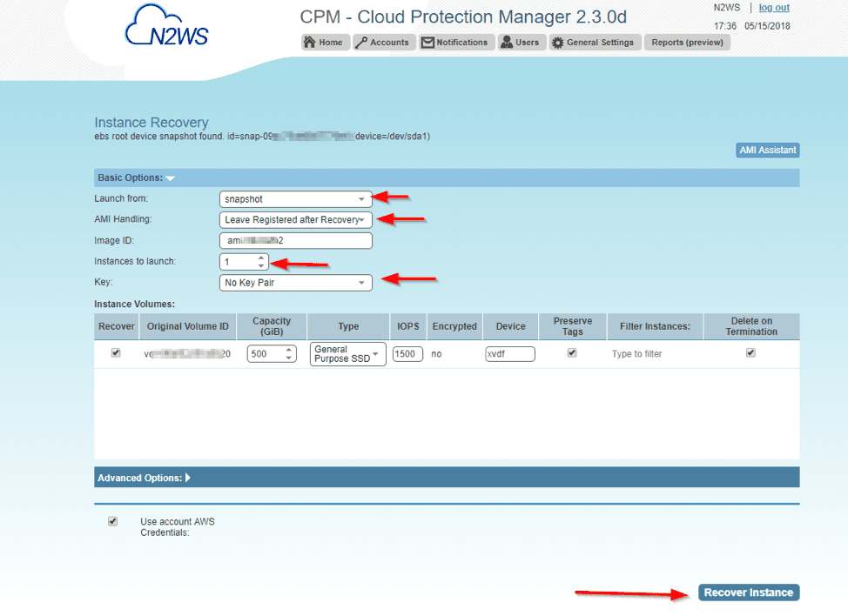Open the Notifications tab
The width and height of the screenshot is (848, 616).
[x=456, y=42]
